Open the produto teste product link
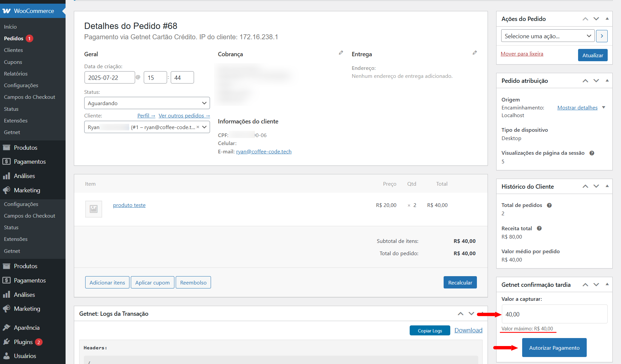This screenshot has height=364, width=621. 129,205
